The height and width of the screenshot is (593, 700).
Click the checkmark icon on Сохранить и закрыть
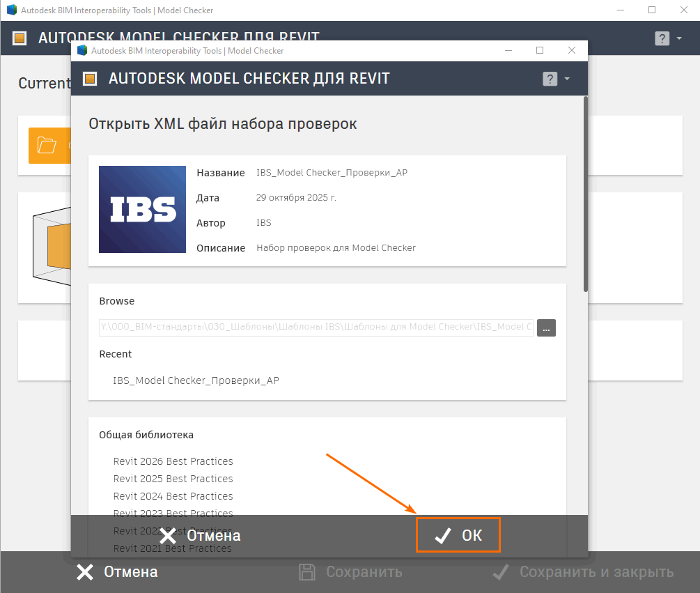coord(501,572)
